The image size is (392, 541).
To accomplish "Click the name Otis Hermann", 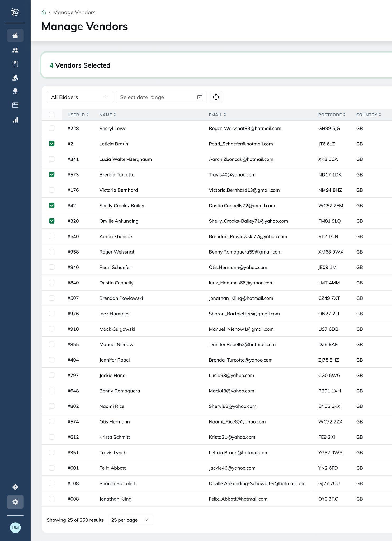I will click(x=115, y=422).
